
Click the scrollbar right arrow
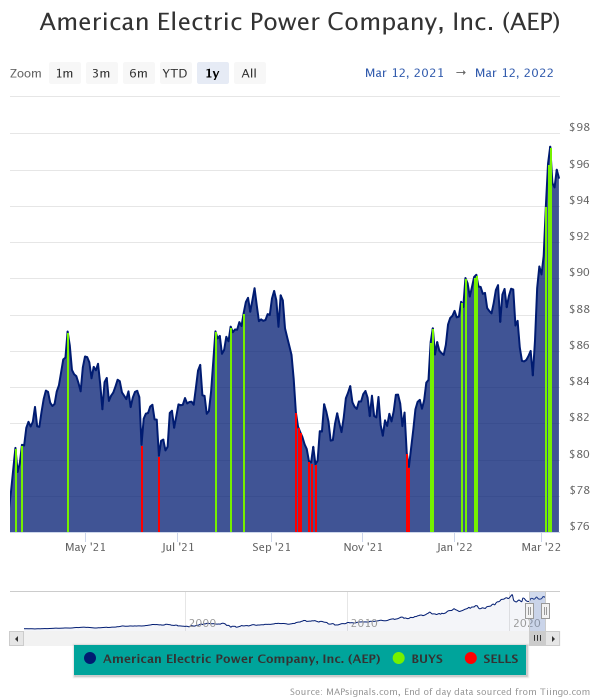point(553,638)
